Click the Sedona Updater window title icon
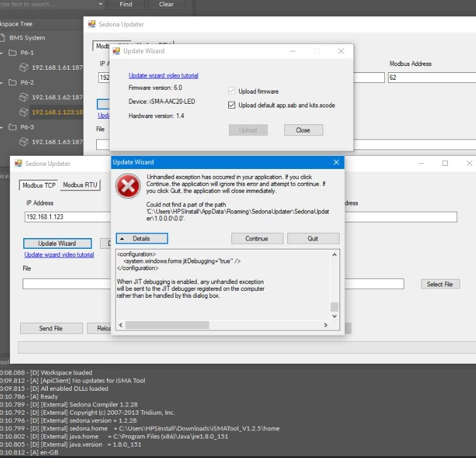The image size is (476, 458). [x=18, y=163]
